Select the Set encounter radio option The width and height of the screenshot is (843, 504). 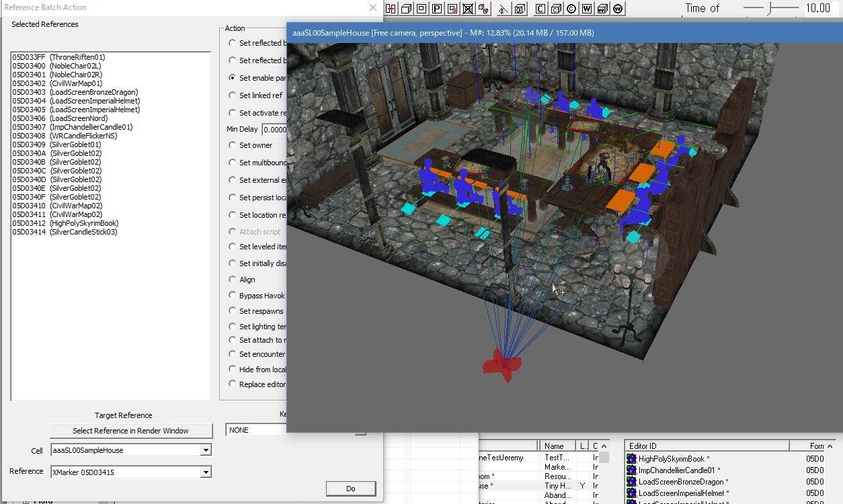(x=233, y=354)
